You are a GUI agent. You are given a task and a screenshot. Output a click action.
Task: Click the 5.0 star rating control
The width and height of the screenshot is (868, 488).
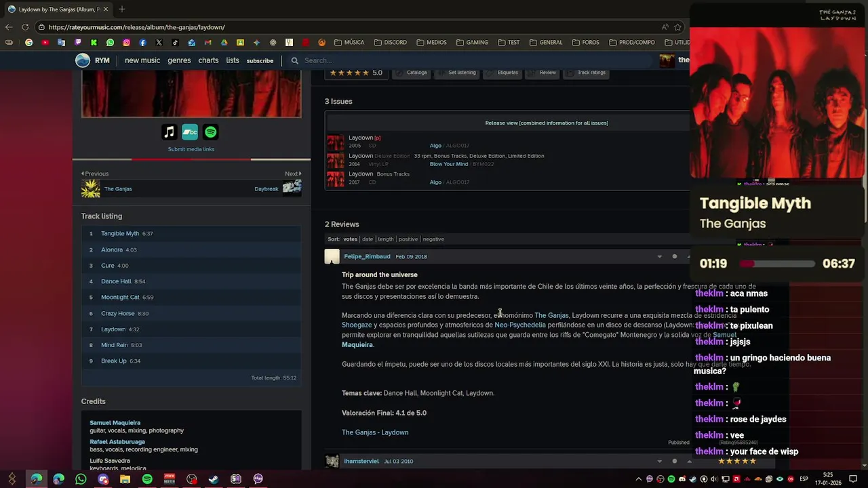pyautogui.click(x=355, y=73)
